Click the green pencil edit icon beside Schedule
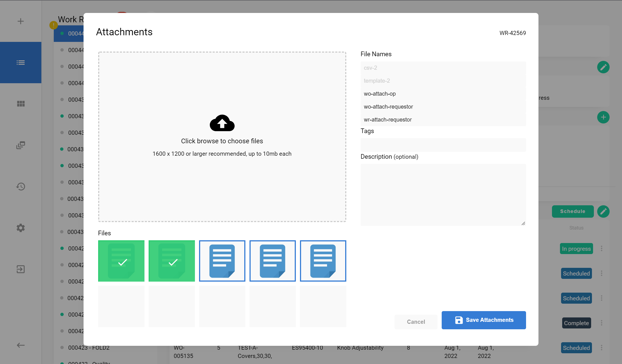Image resolution: width=622 pixels, height=364 pixels. coord(603,211)
